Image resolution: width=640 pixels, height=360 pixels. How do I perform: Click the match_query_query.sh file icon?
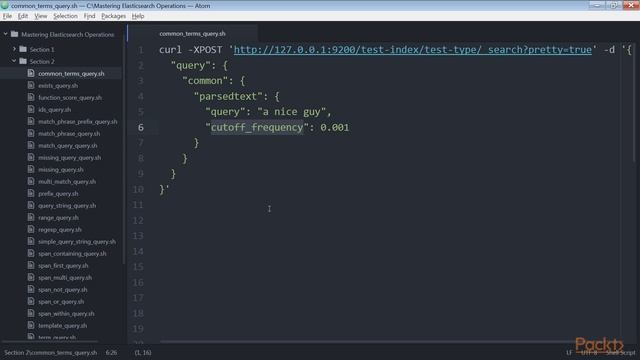(x=31, y=145)
